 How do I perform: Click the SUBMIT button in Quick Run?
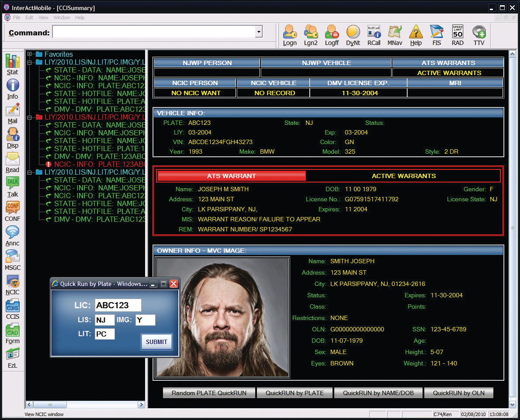pyautogui.click(x=156, y=342)
